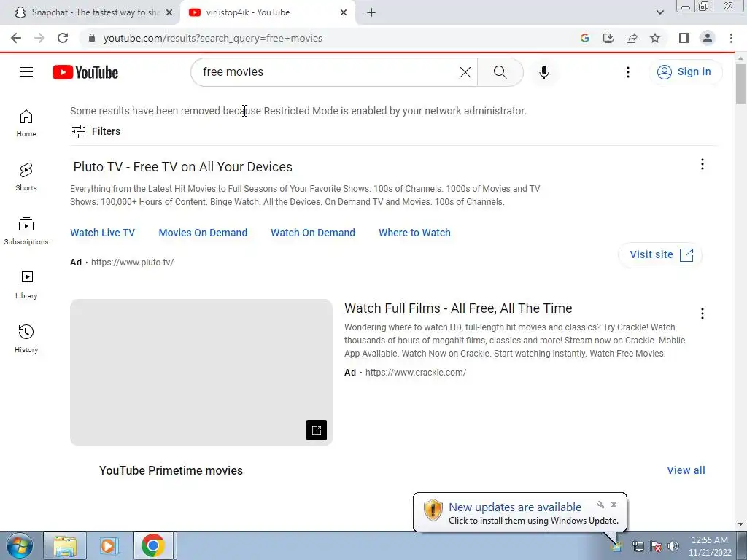
Task: Click the Visit site button
Action: (x=660, y=254)
